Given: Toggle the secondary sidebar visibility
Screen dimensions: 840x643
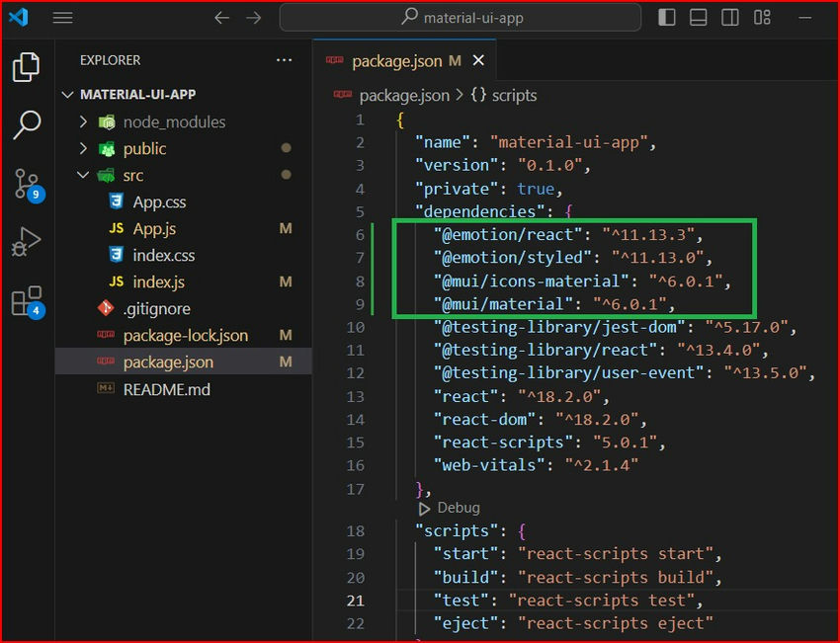Looking at the screenshot, I should (x=729, y=17).
